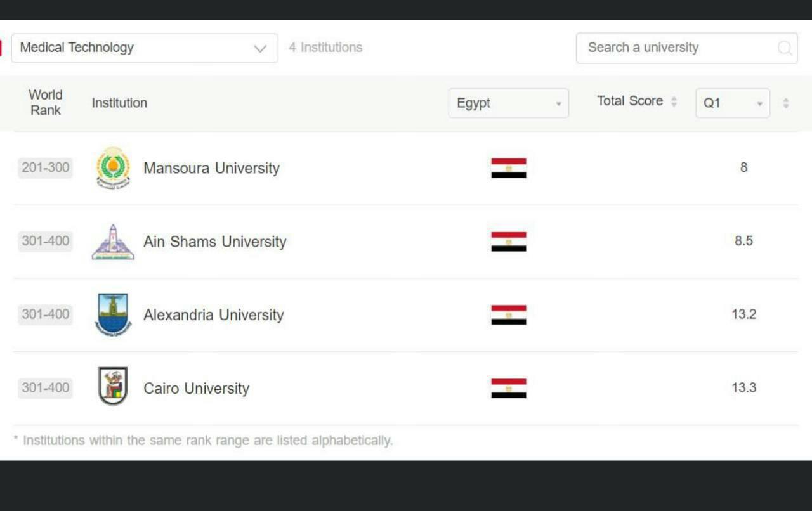The height and width of the screenshot is (511, 812).
Task: Open Ain Shams University link
Action: coord(214,242)
